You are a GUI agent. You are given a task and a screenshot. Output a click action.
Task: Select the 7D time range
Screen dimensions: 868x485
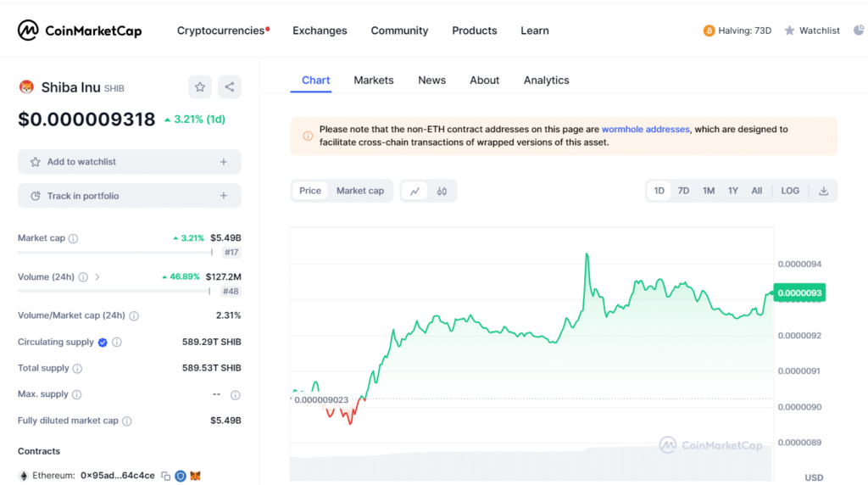[x=683, y=191]
